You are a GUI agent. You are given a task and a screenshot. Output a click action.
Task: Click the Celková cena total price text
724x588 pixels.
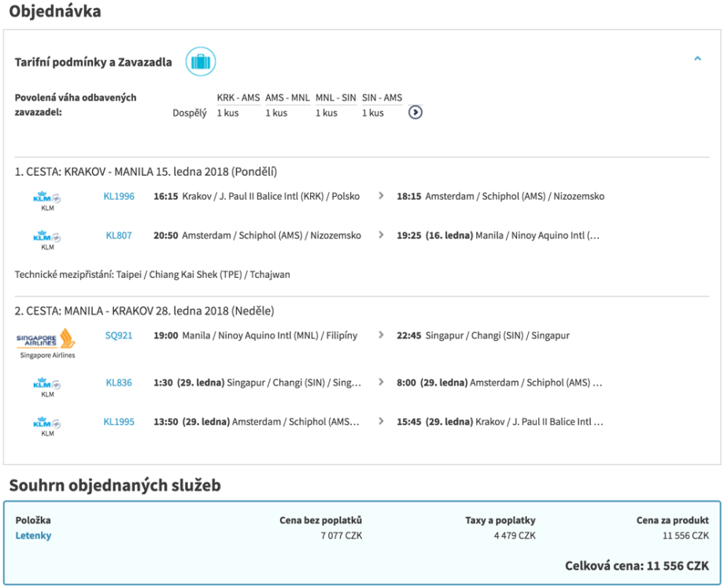[x=636, y=566]
